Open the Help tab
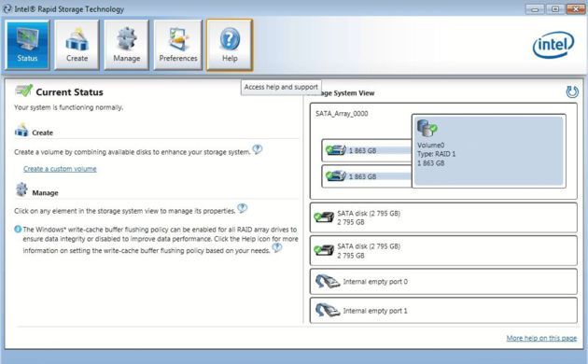This screenshot has height=364, width=588. pyautogui.click(x=230, y=45)
